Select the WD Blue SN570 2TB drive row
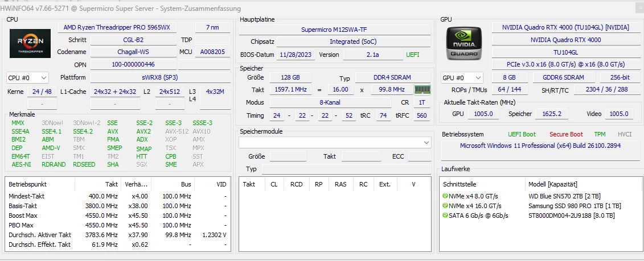 (x=541, y=196)
